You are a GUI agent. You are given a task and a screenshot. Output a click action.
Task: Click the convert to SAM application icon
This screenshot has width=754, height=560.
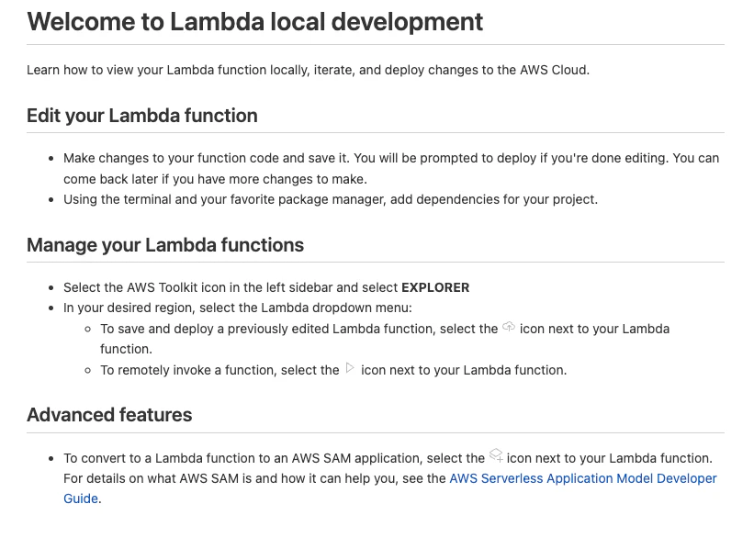pos(496,455)
